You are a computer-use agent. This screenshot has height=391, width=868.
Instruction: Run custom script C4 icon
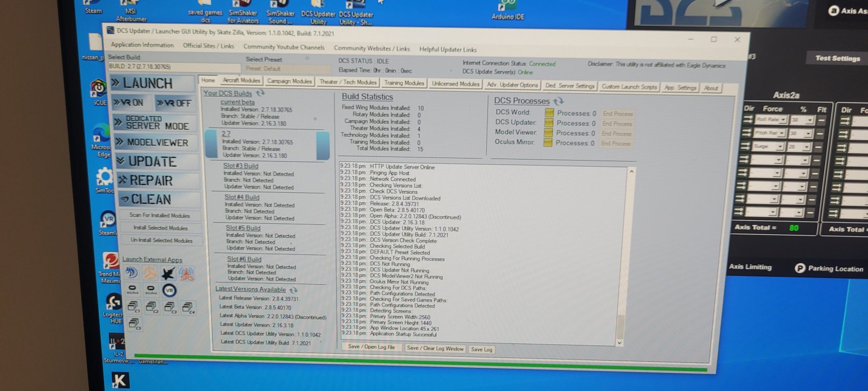(188, 308)
